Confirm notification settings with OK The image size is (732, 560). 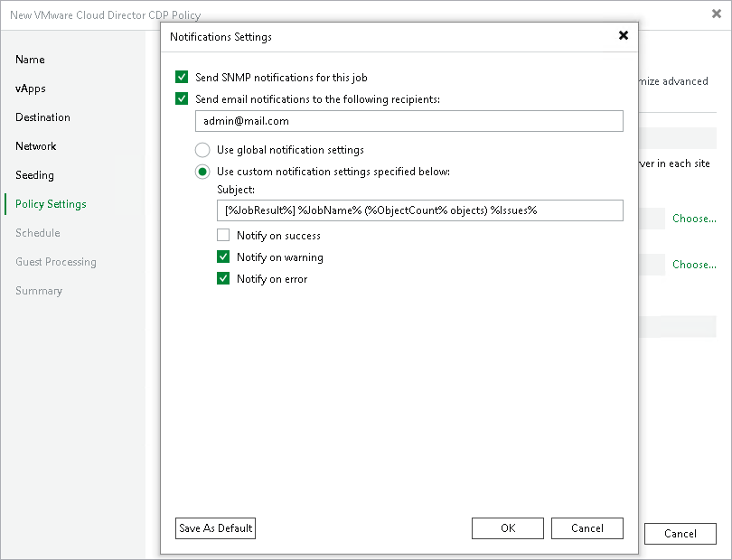(x=508, y=528)
